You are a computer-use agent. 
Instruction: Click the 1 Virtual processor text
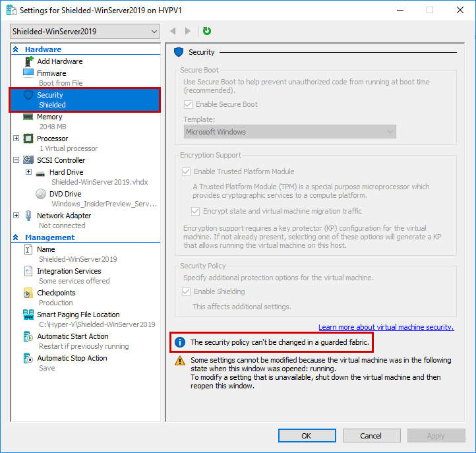point(69,148)
